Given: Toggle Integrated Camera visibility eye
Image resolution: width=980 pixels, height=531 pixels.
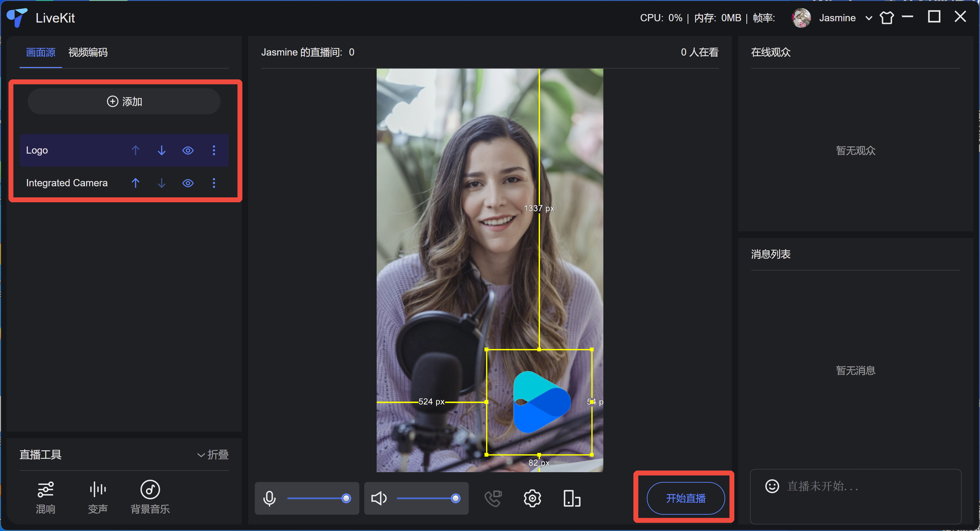Looking at the screenshot, I should pos(188,183).
